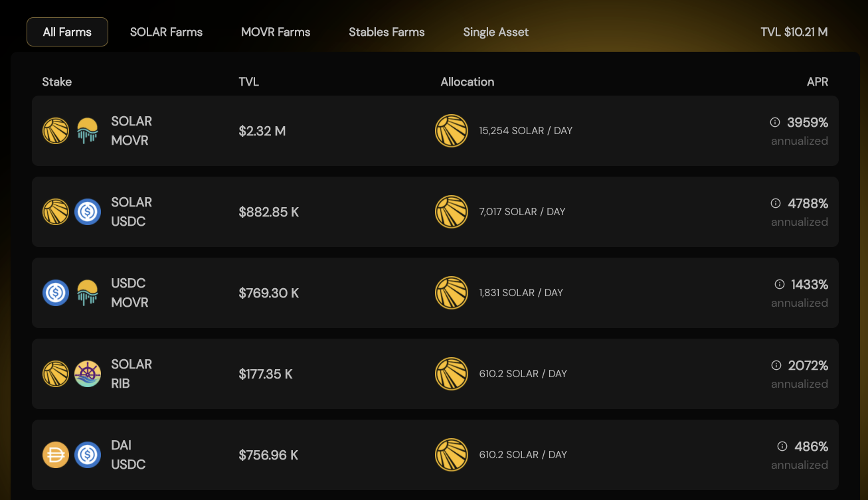The width and height of the screenshot is (868, 500).
Task: Click the MOVR token icon in SOLAR/MOVR row
Action: pyautogui.click(x=88, y=131)
